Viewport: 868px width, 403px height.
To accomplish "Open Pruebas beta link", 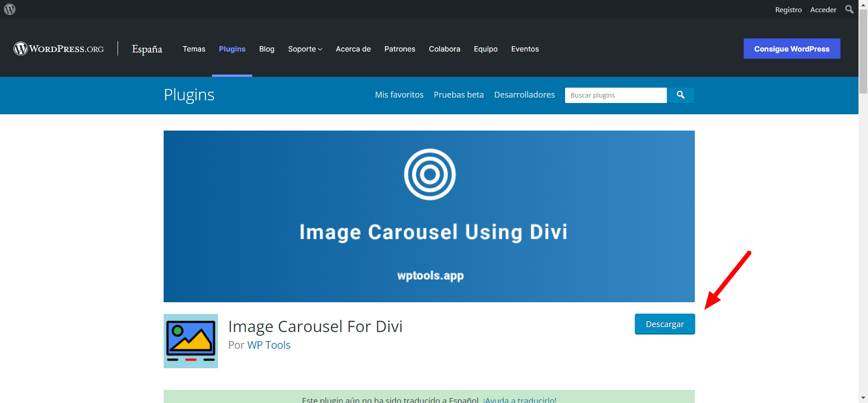I will pos(458,94).
